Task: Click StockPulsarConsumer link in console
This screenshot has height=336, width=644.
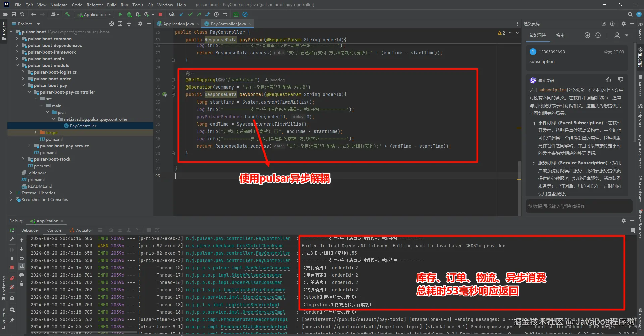Action: (257, 275)
